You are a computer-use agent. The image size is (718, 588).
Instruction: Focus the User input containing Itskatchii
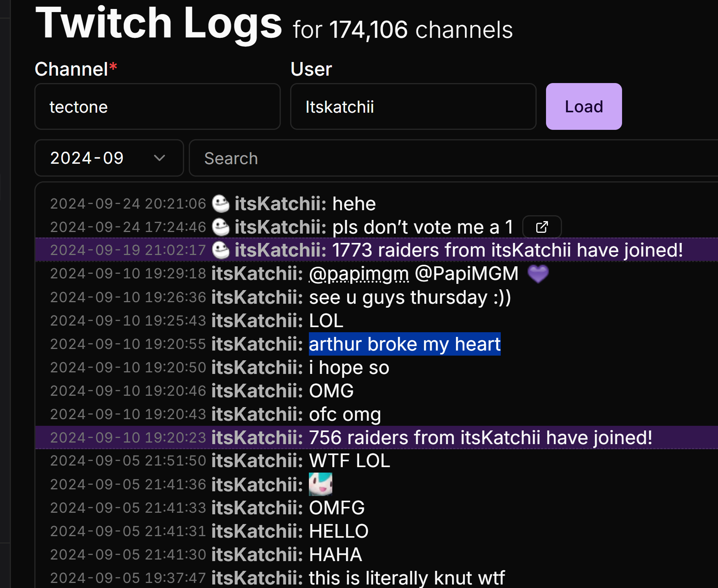pos(413,106)
